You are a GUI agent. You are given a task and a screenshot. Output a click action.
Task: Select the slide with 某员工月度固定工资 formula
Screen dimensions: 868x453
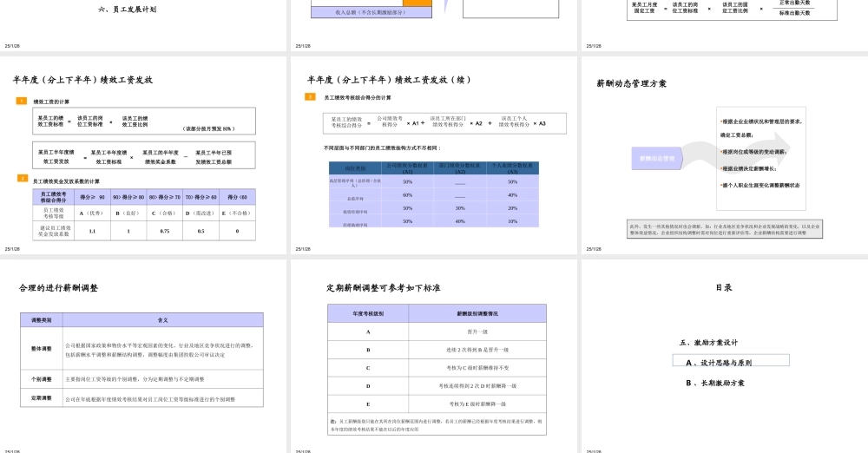click(725, 25)
